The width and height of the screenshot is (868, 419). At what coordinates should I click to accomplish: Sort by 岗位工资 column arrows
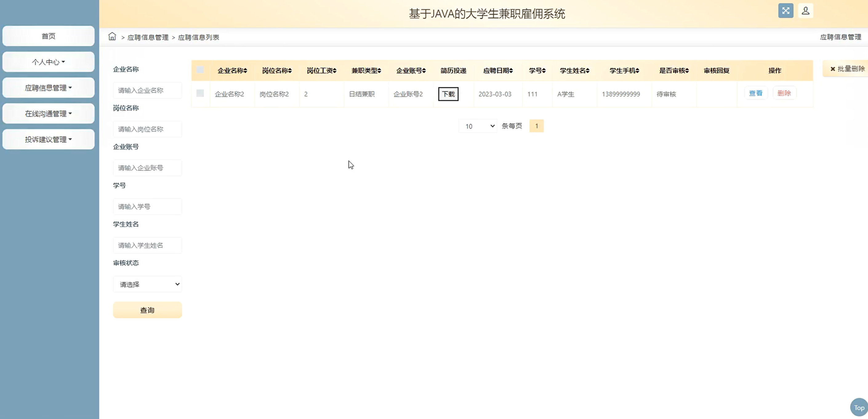[335, 71]
